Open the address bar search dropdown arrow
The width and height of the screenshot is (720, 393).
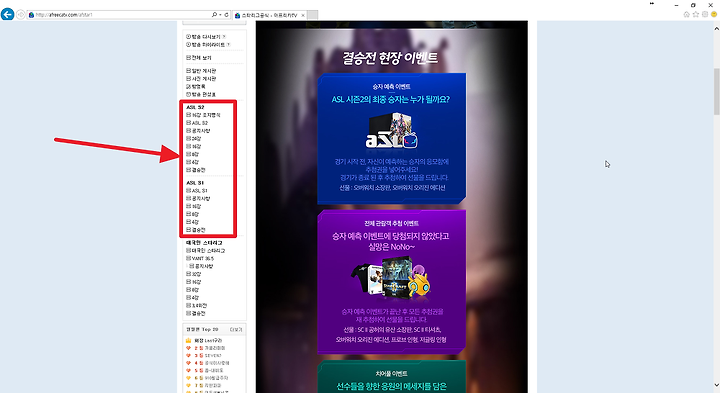tap(220, 15)
